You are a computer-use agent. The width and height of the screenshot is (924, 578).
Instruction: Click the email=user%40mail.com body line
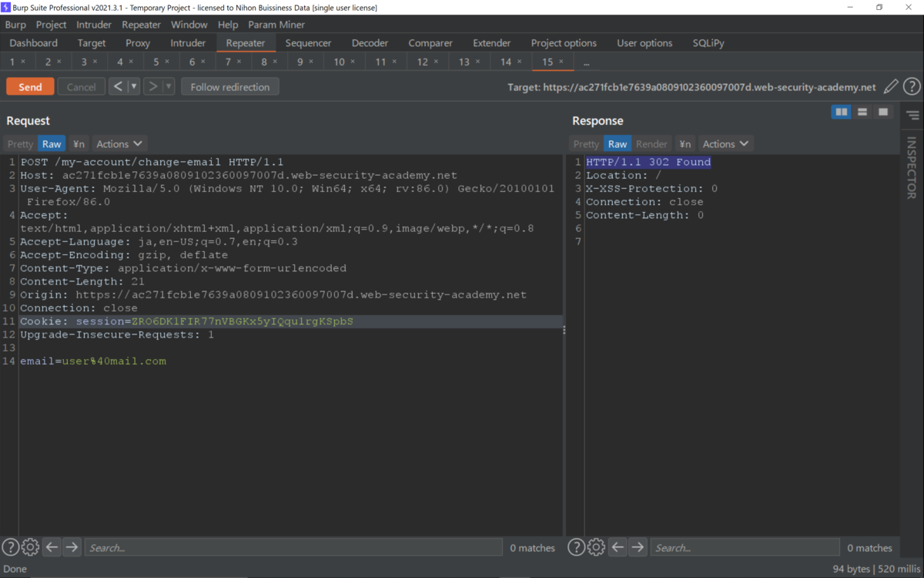tap(93, 361)
